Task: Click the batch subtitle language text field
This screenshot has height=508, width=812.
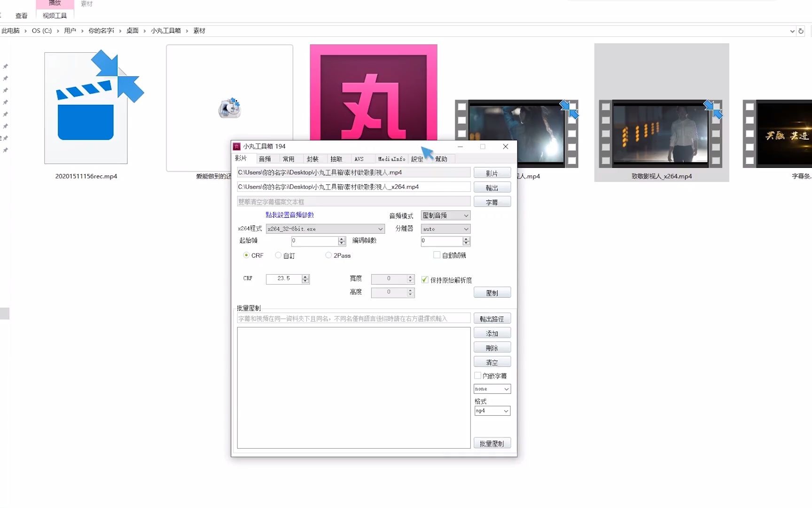Action: point(353,318)
